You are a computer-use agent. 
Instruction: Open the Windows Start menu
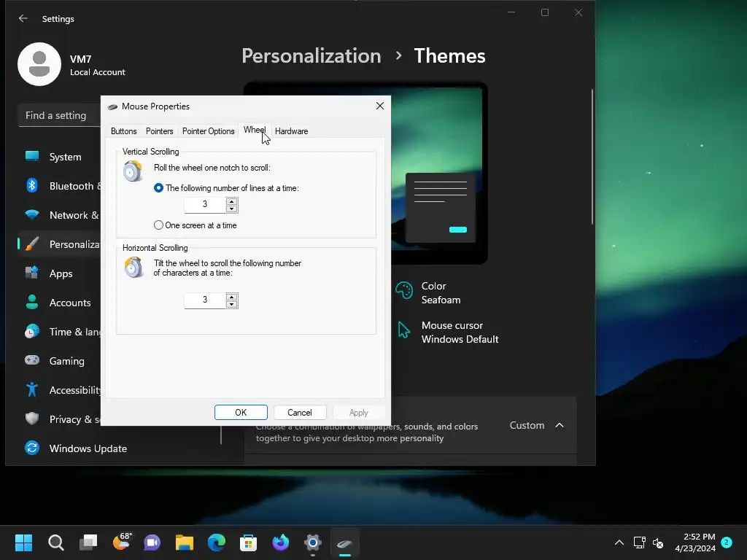(x=23, y=542)
